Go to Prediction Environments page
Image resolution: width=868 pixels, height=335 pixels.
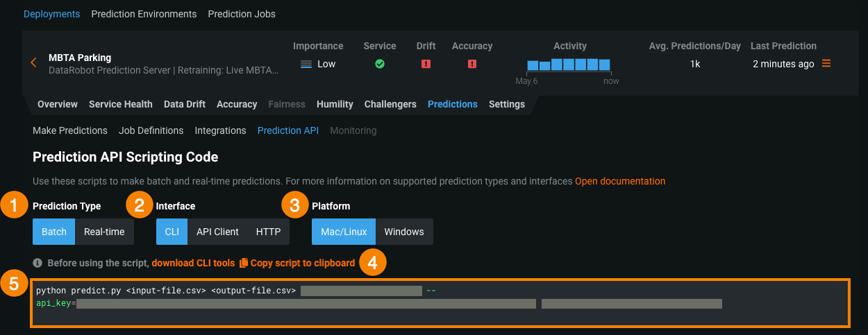coord(144,14)
